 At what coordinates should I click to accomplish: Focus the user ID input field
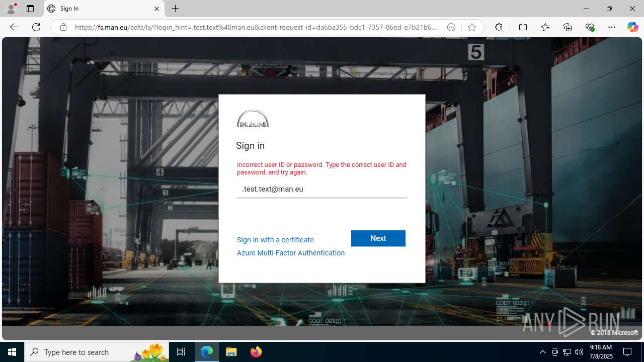tap(322, 189)
